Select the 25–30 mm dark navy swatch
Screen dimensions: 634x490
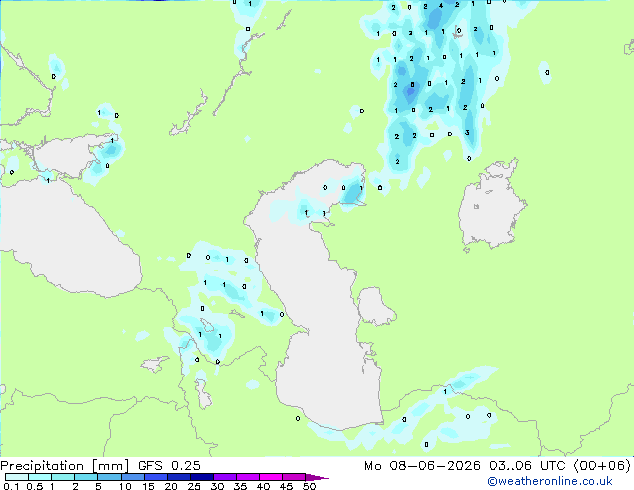pos(201,477)
